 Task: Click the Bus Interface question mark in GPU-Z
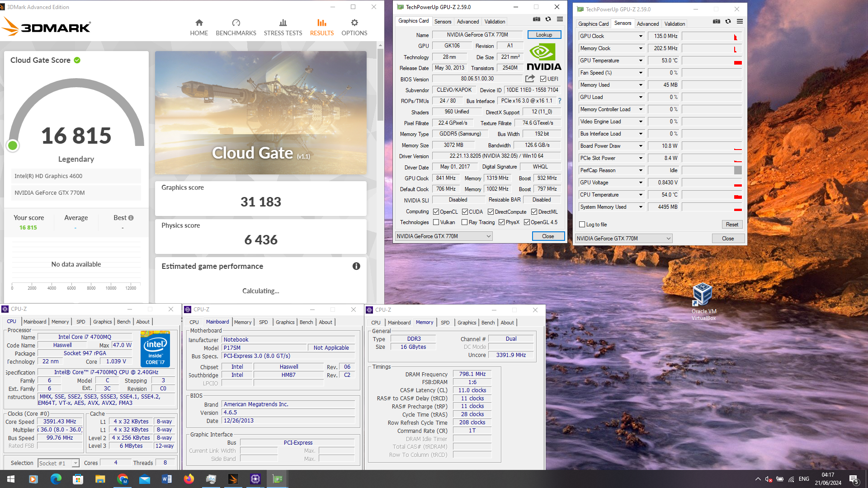click(x=560, y=101)
